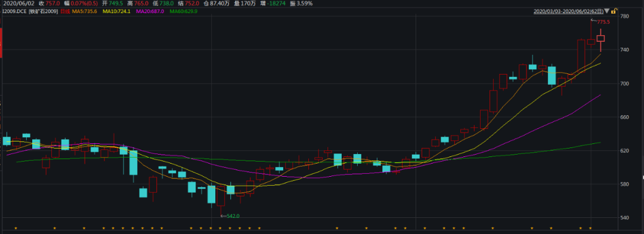The height and width of the screenshot is (234, 644).
Task: Click the 775.5 high price arrow marker
Action: click(x=600, y=21)
